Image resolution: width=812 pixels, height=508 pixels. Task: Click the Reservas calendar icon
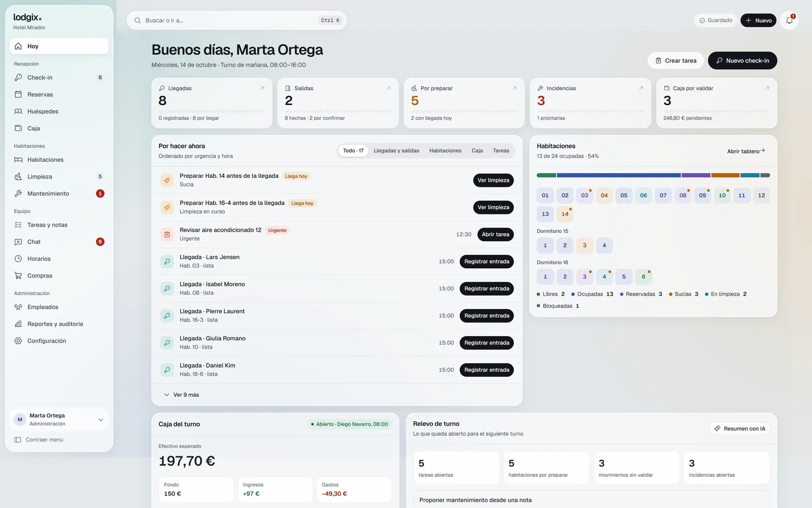(x=18, y=94)
